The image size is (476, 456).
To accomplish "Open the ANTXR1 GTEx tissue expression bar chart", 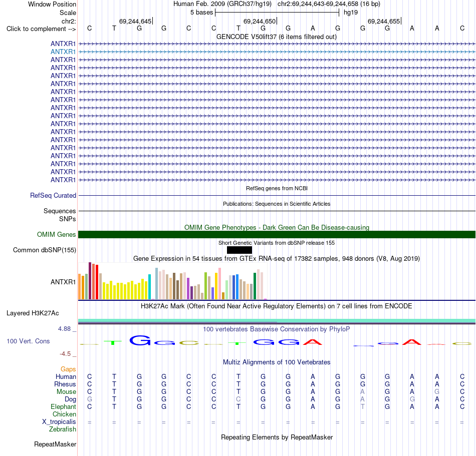I will coord(173,281).
